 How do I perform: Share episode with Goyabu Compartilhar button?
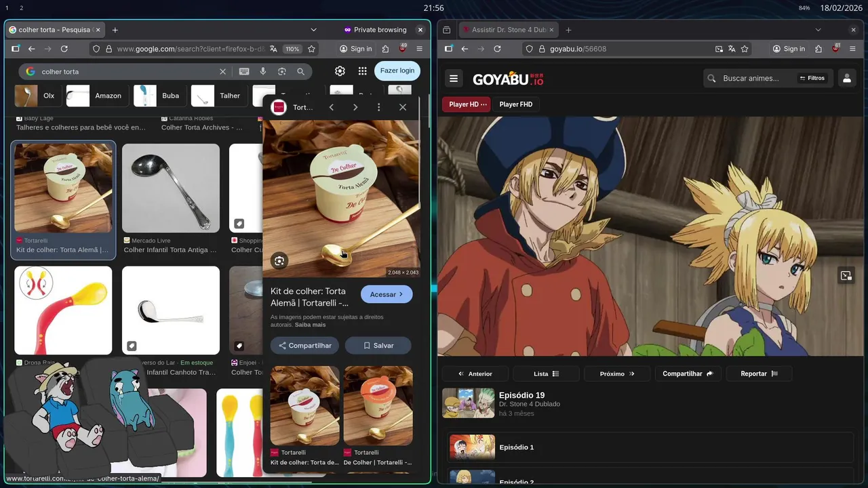[688, 373]
